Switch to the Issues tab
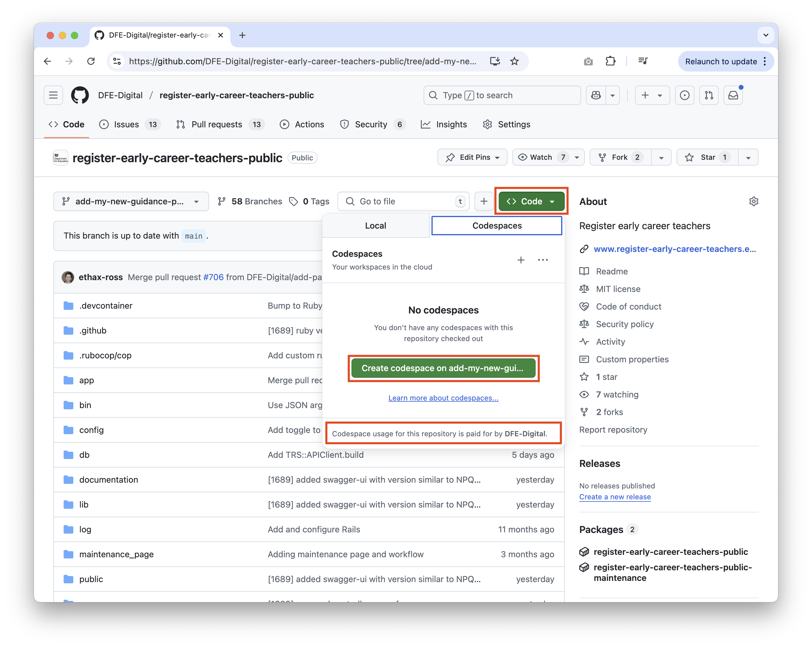Image resolution: width=812 pixels, height=647 pixels. tap(130, 124)
